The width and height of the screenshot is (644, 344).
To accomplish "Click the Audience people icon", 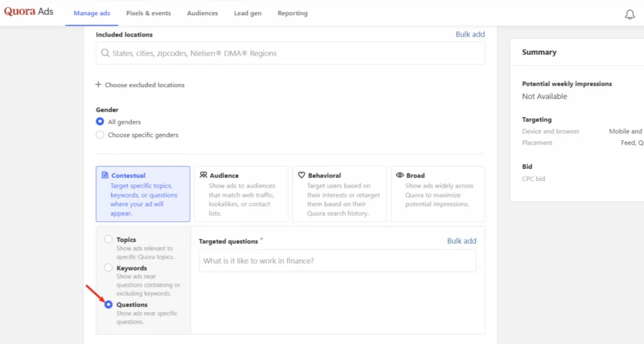I will click(203, 175).
